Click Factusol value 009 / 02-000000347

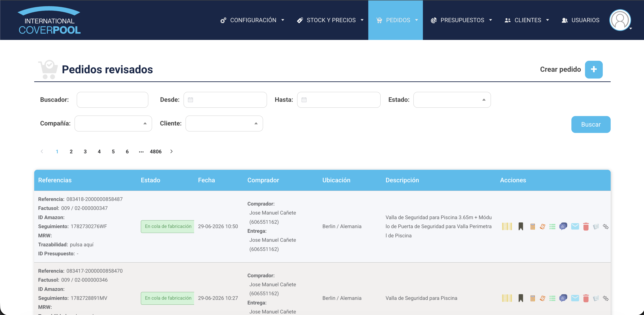click(84, 208)
